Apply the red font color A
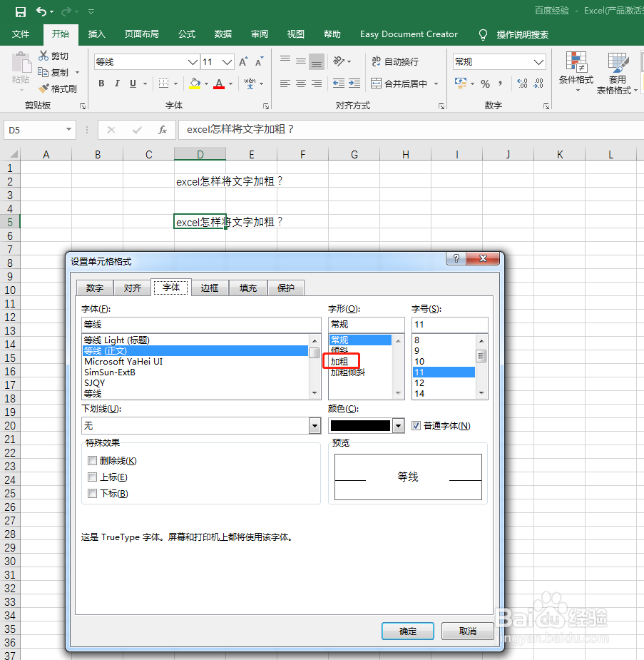 click(x=219, y=83)
